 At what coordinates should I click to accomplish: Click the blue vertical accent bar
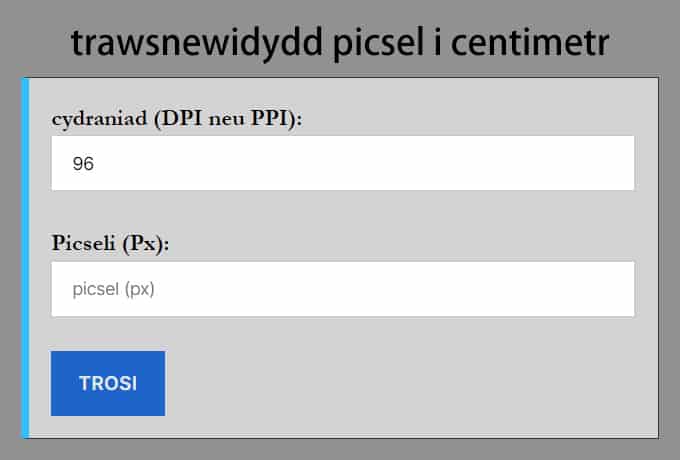(x=25, y=257)
